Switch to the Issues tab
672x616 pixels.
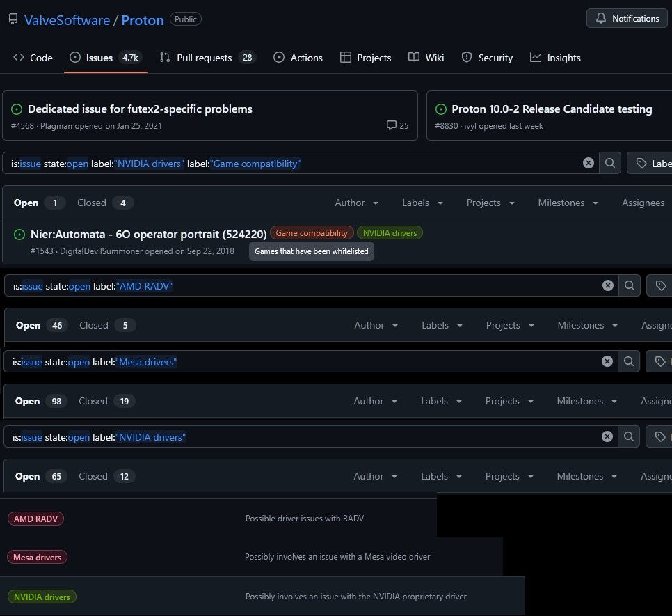(106, 58)
